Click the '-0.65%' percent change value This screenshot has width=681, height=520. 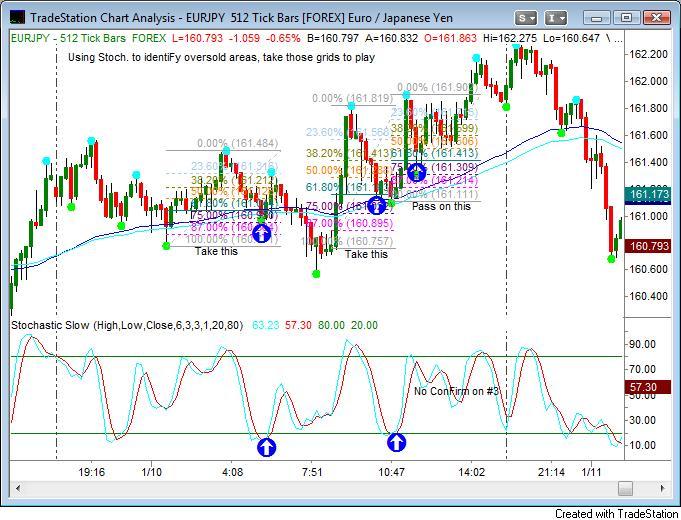tap(283, 38)
